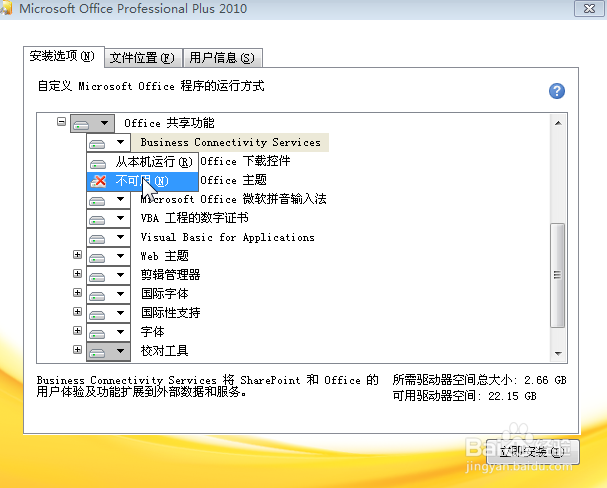Open install dropdown for 校对工具

pos(108,351)
